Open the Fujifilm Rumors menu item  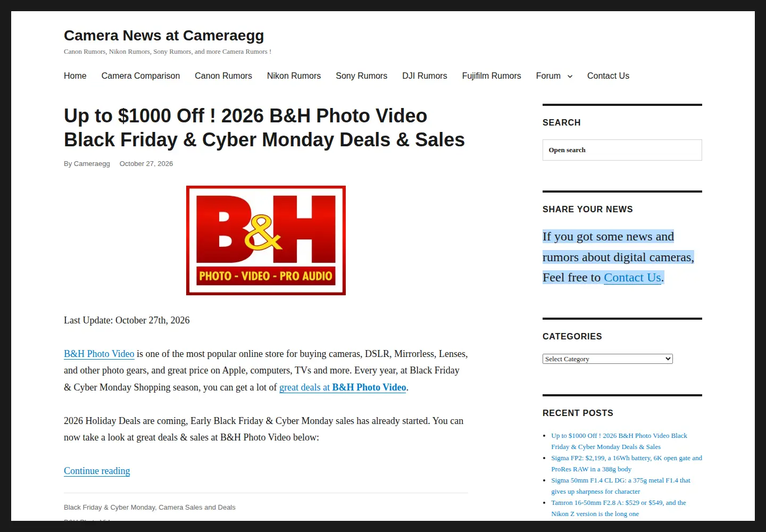coord(492,76)
